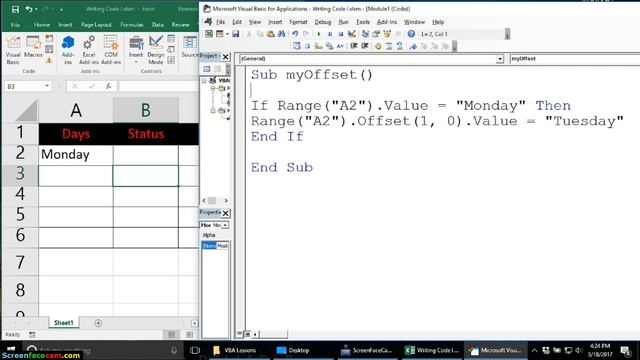
Task: Click the Properties icon in Excel Controls group
Action: pyautogui.click(x=171, y=39)
